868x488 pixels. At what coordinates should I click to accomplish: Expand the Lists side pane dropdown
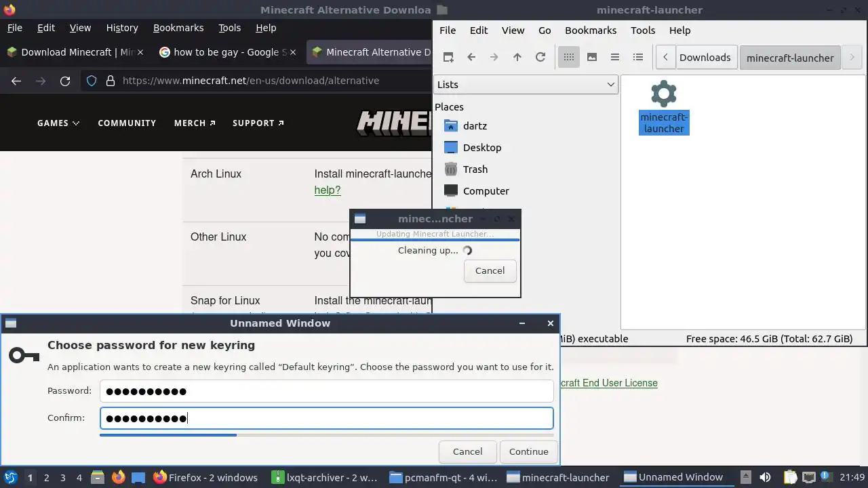coord(526,85)
